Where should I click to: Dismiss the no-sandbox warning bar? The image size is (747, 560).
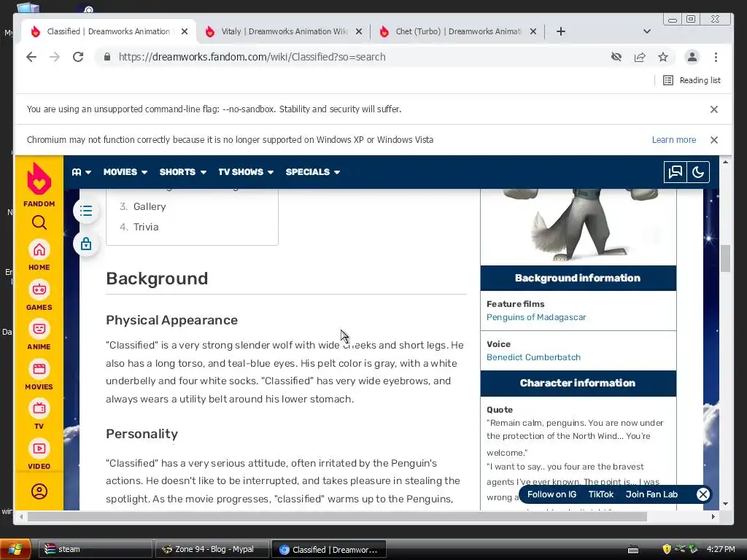pyautogui.click(x=713, y=109)
